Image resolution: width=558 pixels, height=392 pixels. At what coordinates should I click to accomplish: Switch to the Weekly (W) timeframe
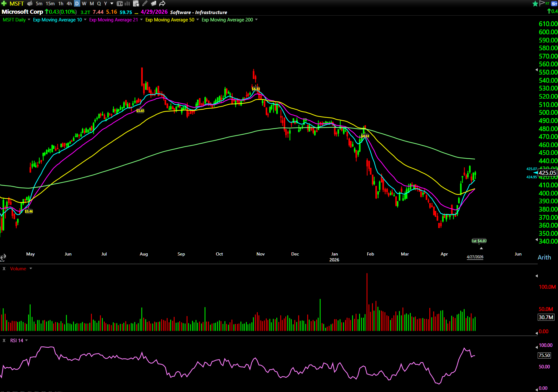pyautogui.click(x=84, y=3)
